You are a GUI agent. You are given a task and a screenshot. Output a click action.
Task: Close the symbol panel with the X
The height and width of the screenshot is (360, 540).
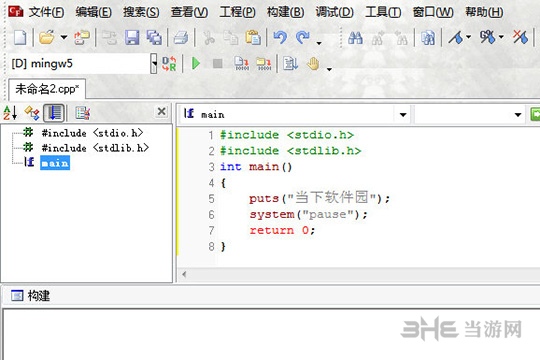[x=162, y=112]
